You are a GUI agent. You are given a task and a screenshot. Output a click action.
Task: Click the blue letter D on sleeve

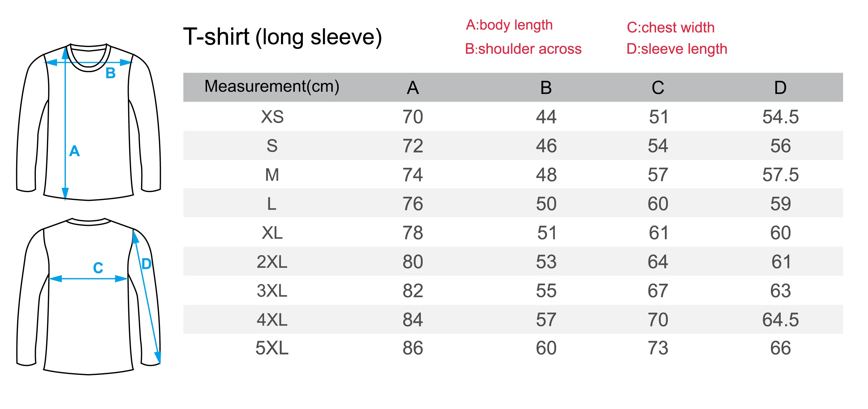pos(147,264)
